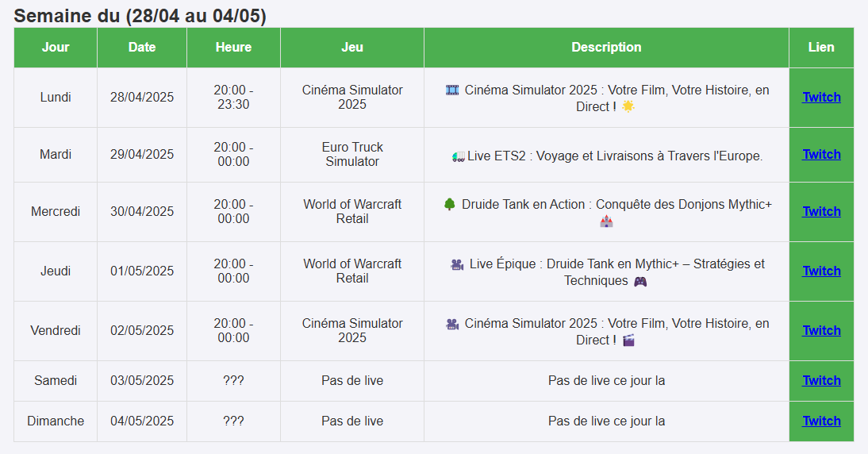Viewport: 868px width, 454px height.
Task: Follow the Twitch link in the Mercredi row
Action: (821, 211)
